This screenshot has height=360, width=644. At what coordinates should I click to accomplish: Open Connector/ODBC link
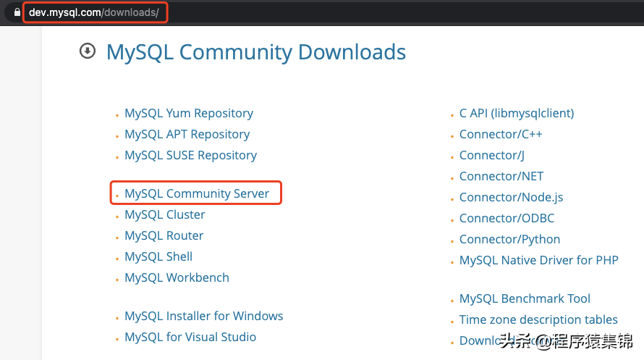click(x=507, y=218)
